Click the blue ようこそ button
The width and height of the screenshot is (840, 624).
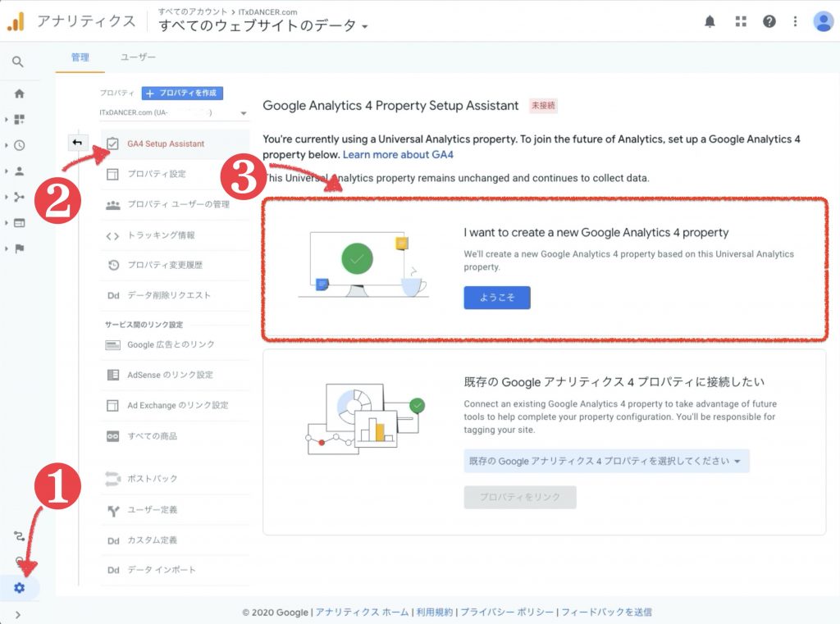pos(496,298)
